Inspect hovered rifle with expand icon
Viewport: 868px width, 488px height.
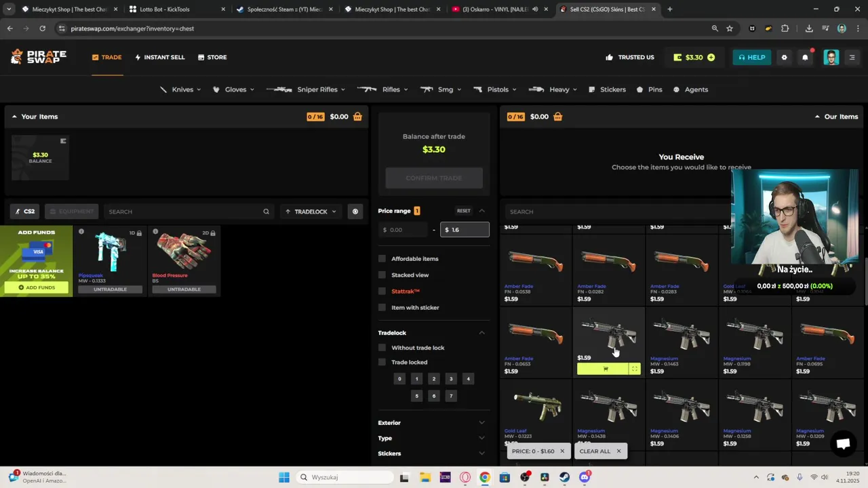pyautogui.click(x=635, y=369)
